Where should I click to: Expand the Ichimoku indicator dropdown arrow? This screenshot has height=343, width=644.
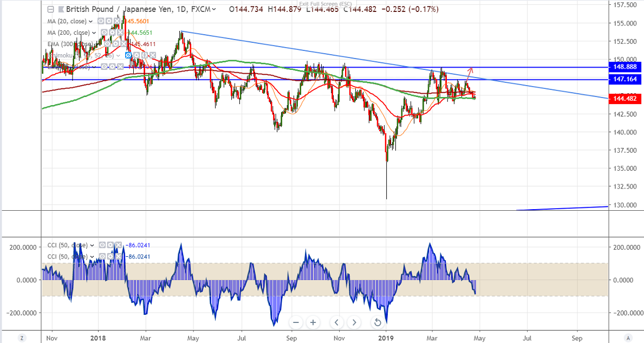[118, 55]
